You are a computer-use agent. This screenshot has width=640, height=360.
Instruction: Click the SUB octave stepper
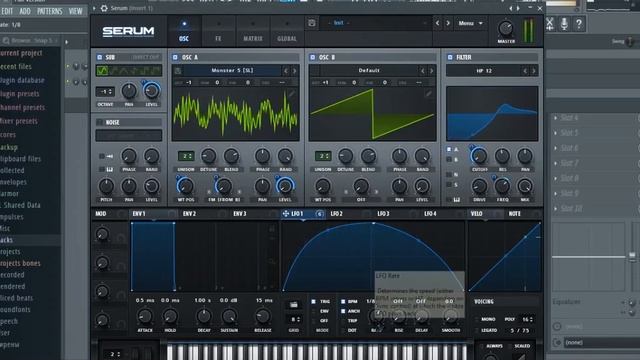coord(105,92)
